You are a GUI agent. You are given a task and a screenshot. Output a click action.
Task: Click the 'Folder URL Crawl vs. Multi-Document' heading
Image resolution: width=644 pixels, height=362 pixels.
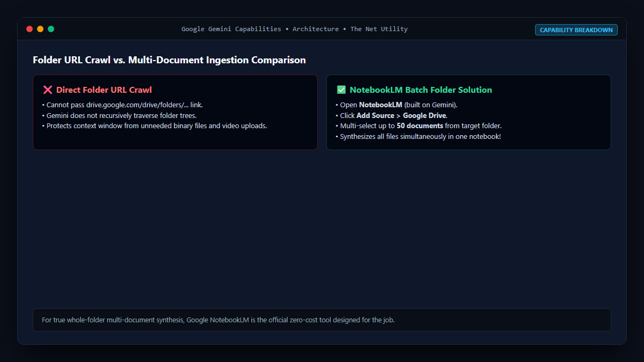[169, 60]
